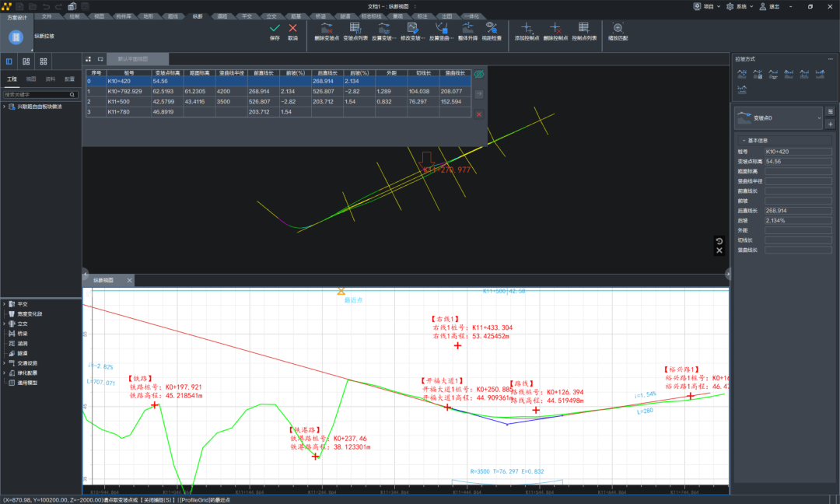
Task: Expand the 平交 tree item
Action: 5,303
